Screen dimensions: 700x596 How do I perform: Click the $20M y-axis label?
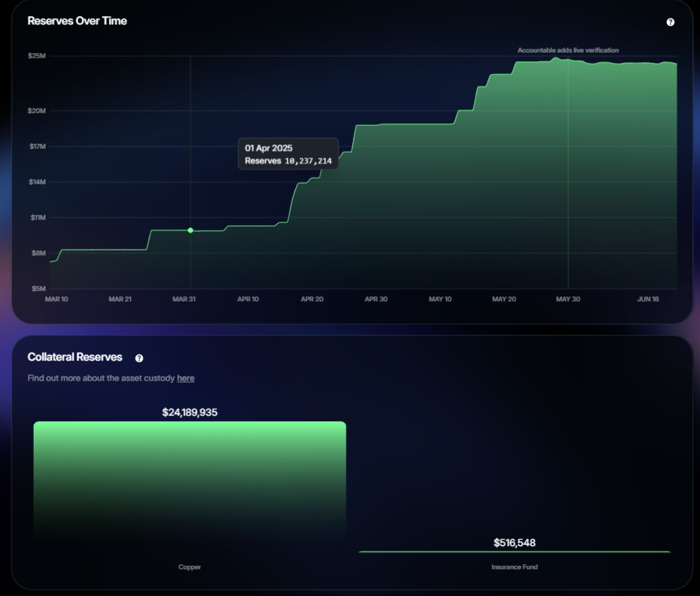pos(37,111)
